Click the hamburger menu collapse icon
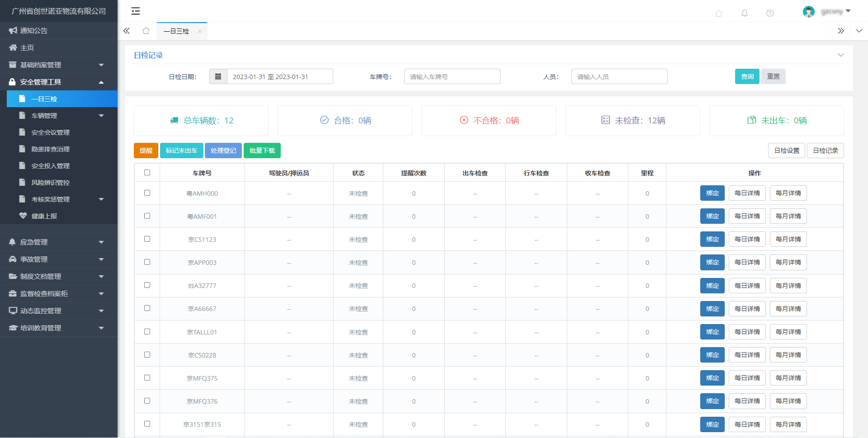Screen dimensions: 868x438 coord(135,11)
